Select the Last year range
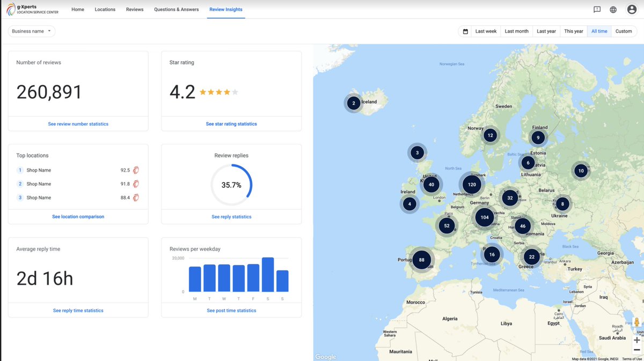The height and width of the screenshot is (361, 644). (x=546, y=31)
